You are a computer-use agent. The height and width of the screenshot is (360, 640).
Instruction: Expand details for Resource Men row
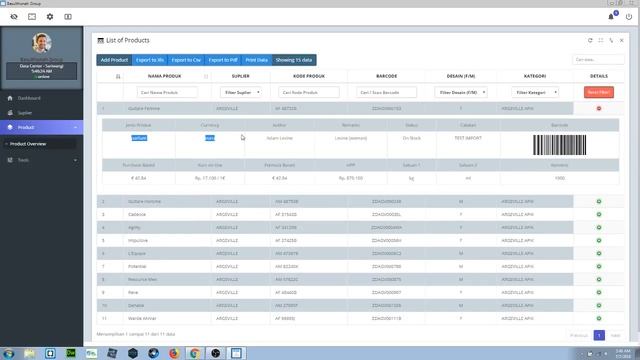599,280
